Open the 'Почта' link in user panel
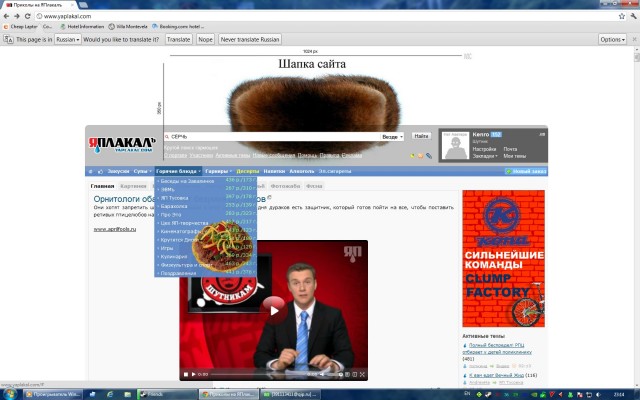This screenshot has height=400, width=640. pyautogui.click(x=510, y=149)
